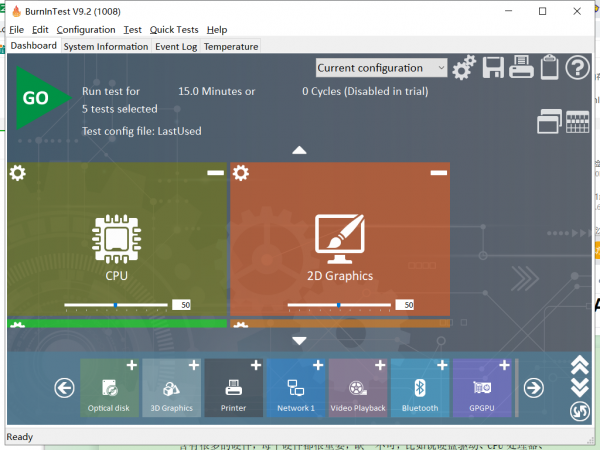Click the Test config file: LastUsed text
The height and width of the screenshot is (450, 600).
[x=142, y=131]
